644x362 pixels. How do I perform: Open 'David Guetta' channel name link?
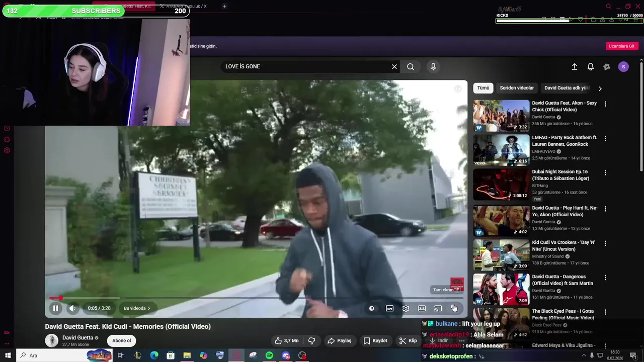pyautogui.click(x=77, y=338)
